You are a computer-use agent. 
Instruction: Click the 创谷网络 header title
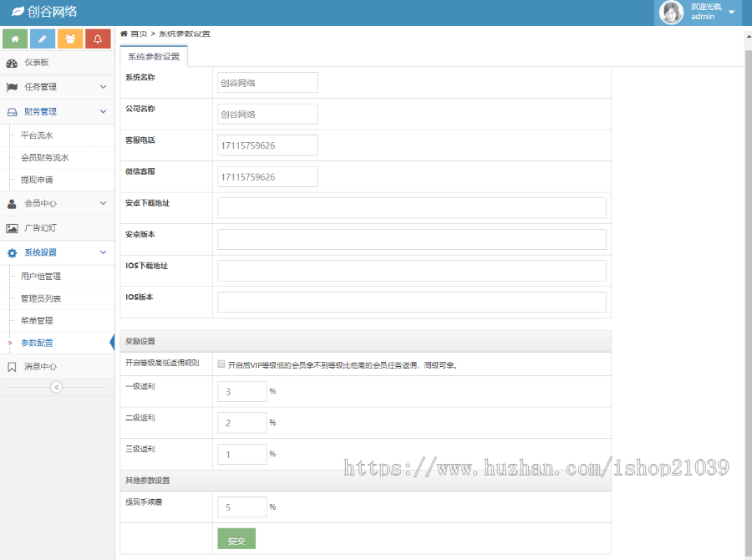(x=53, y=11)
